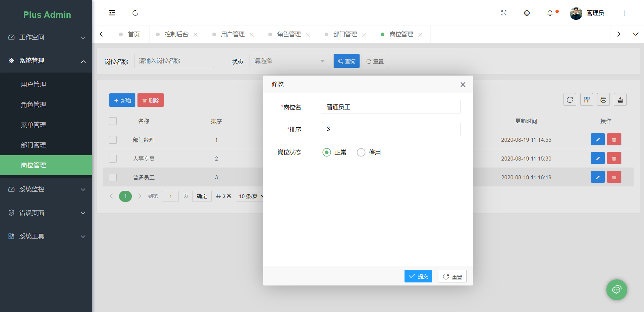This screenshot has width=644, height=312.
Task: Collapse the 系统管理 sidebar menu
Action: [46, 61]
